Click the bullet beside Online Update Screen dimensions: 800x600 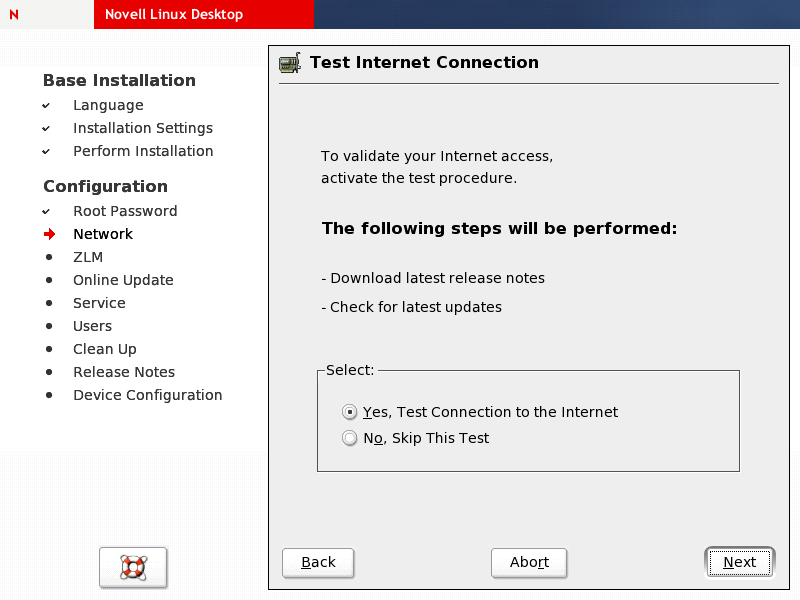[48, 280]
